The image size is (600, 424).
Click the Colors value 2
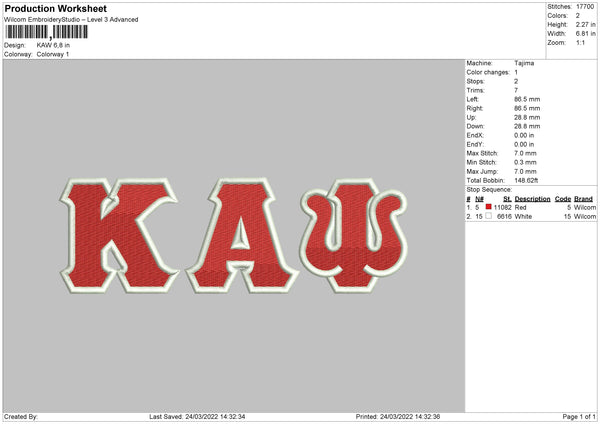578,16
